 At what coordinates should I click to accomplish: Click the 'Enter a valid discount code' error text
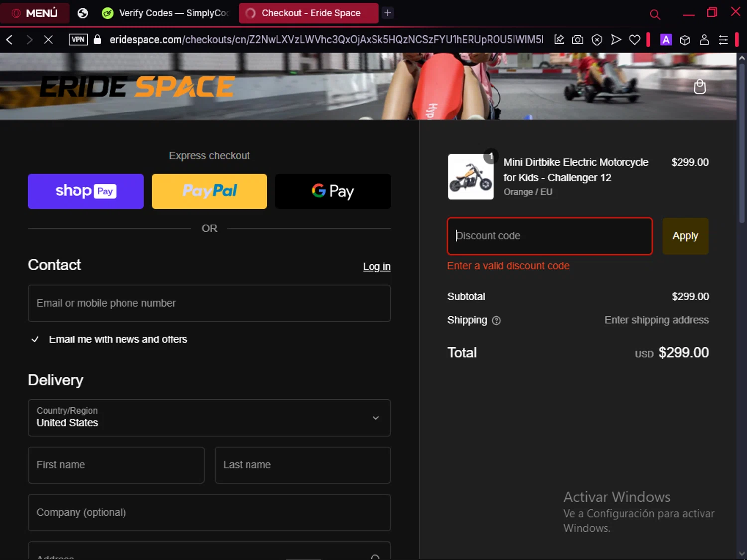[508, 266]
